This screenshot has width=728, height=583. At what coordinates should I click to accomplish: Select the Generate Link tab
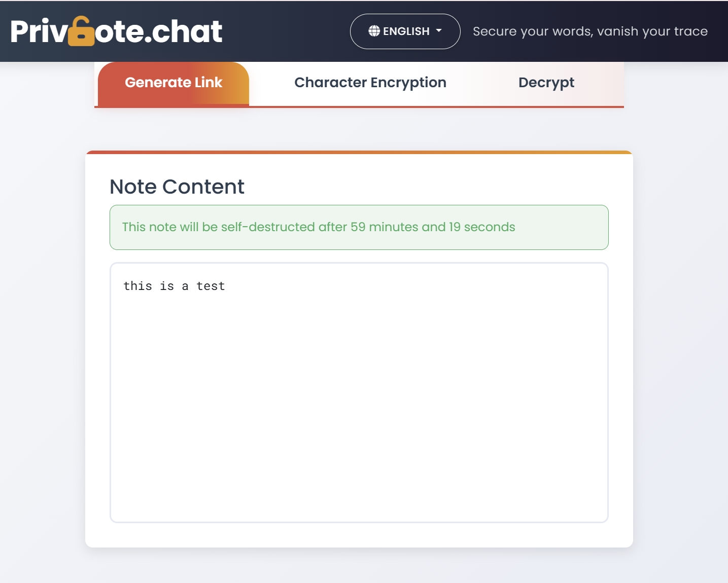[174, 83]
